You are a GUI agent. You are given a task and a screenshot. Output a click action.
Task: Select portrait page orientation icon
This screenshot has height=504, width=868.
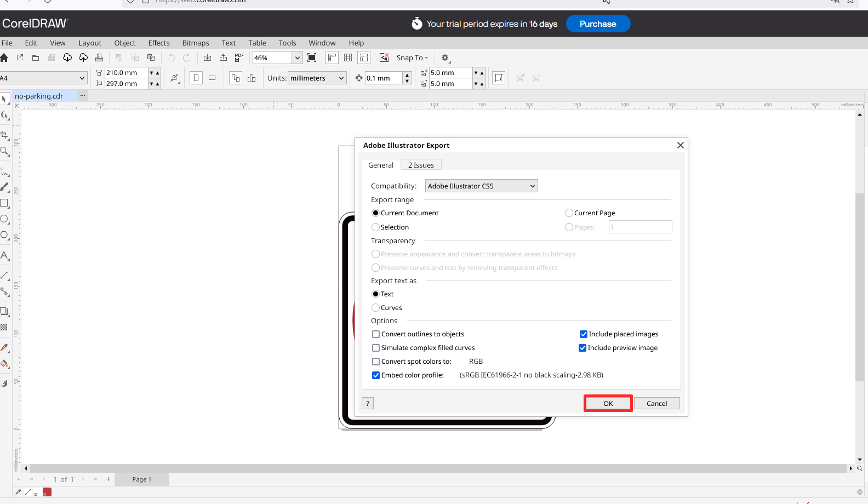[x=196, y=78]
